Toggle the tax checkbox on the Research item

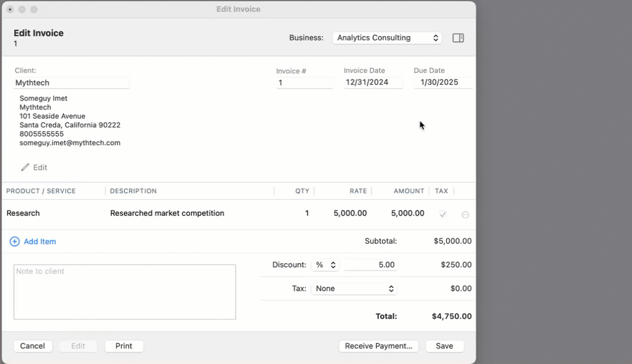point(442,214)
